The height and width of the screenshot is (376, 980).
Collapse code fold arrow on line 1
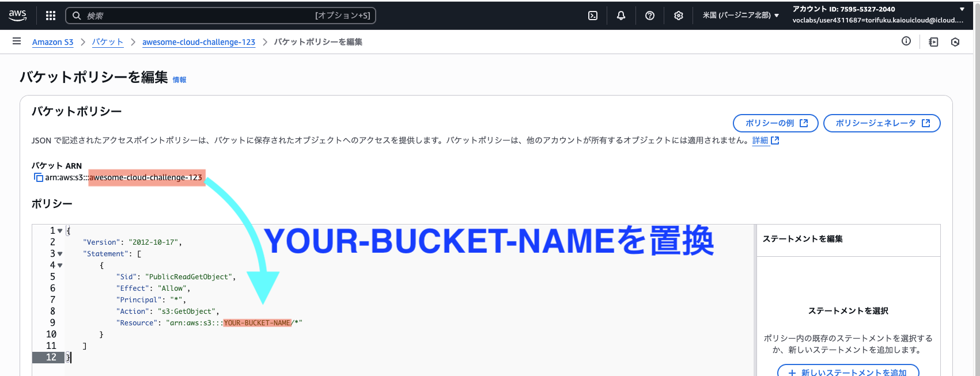(60, 231)
